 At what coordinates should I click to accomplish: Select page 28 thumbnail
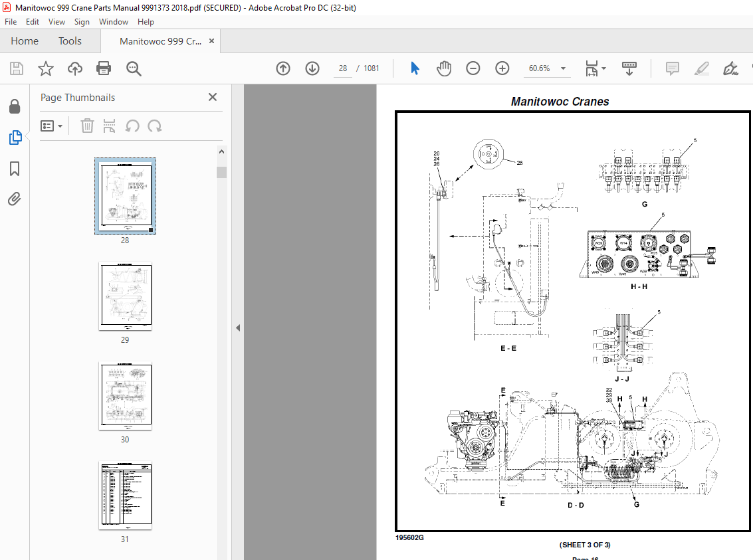[x=126, y=196]
